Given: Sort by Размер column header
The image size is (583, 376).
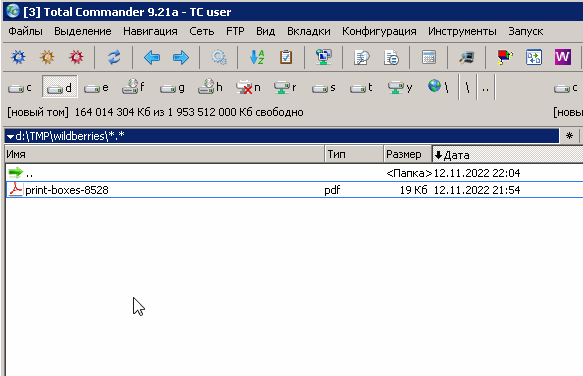Looking at the screenshot, I should (408, 154).
